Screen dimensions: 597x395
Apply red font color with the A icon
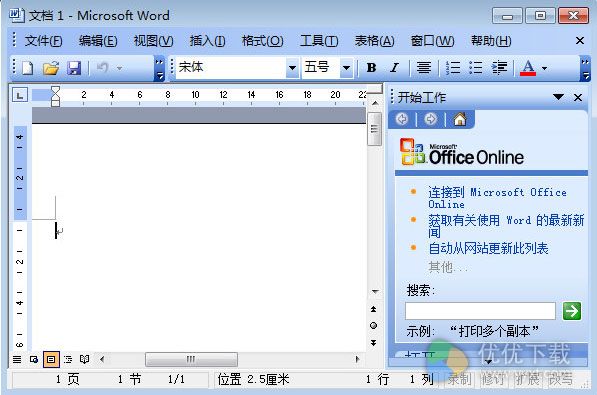[x=528, y=68]
